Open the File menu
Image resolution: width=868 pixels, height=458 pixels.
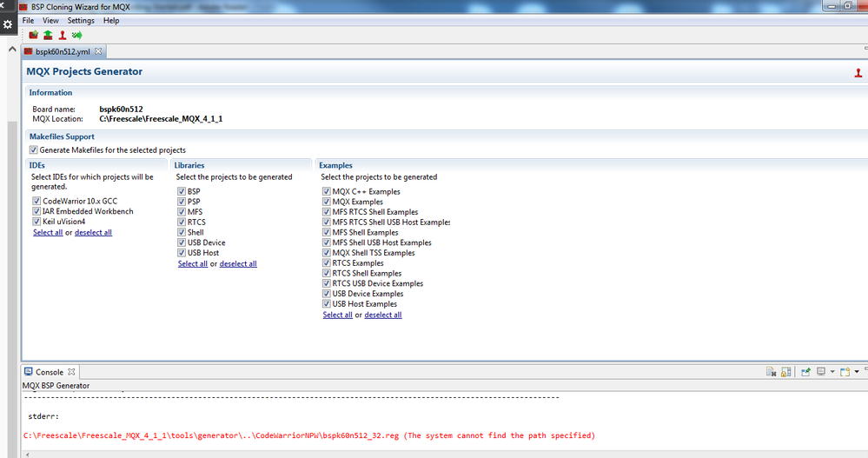pyautogui.click(x=28, y=21)
